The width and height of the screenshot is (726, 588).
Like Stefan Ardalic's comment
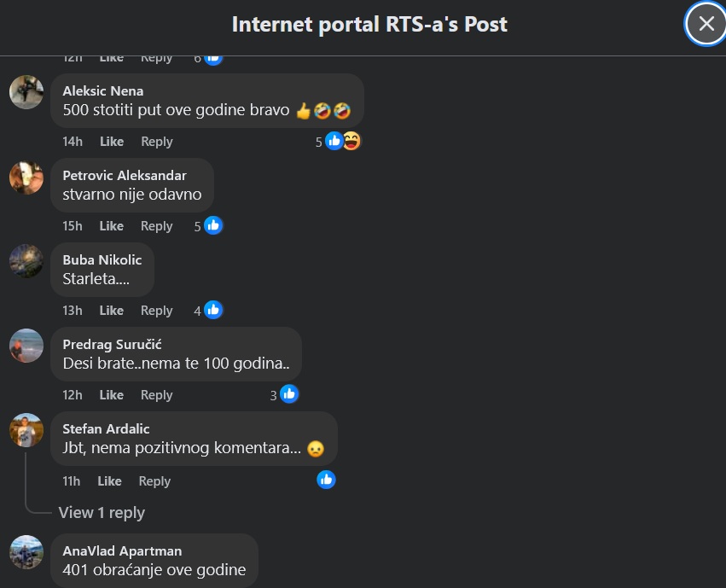click(x=109, y=481)
